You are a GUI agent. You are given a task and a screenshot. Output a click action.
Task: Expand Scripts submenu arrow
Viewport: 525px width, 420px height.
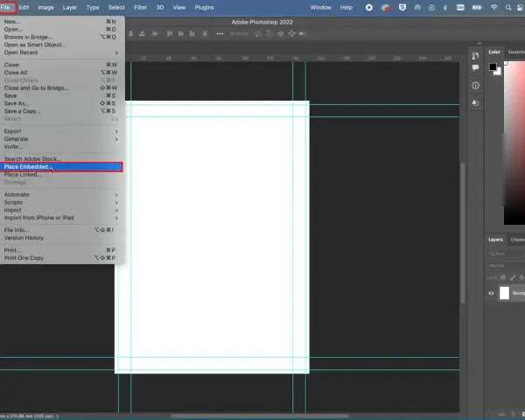click(116, 202)
